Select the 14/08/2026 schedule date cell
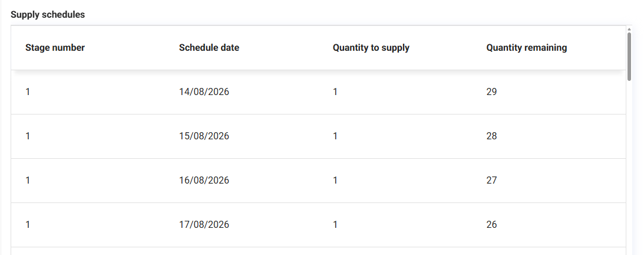This screenshot has width=644, height=255. tap(204, 91)
